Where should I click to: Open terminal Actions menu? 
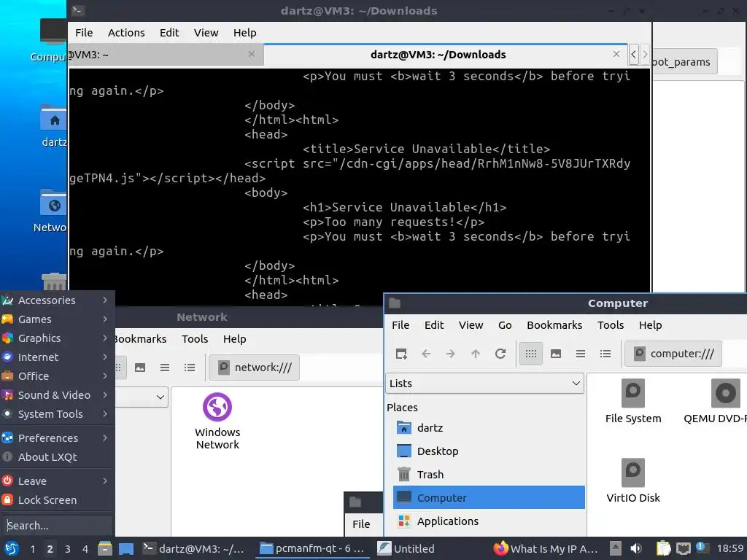pos(126,33)
